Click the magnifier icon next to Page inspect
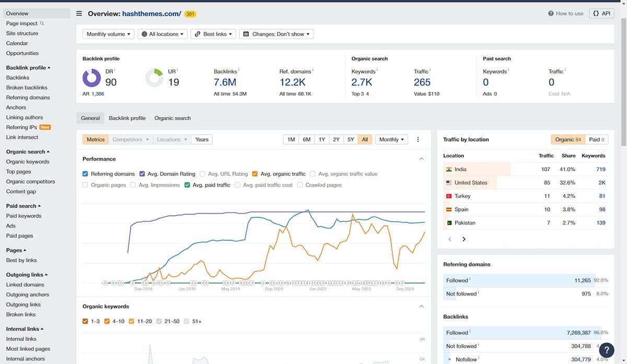Viewport: 627px width, 364px height. coord(42,24)
